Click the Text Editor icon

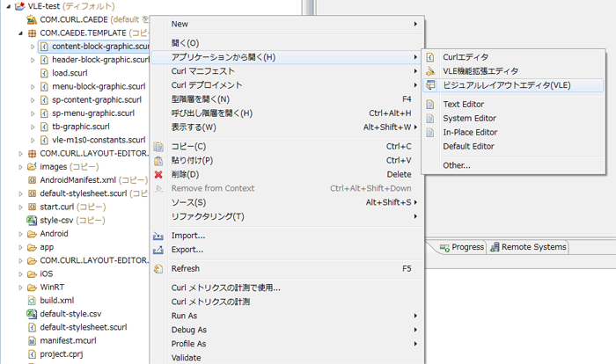pos(430,105)
